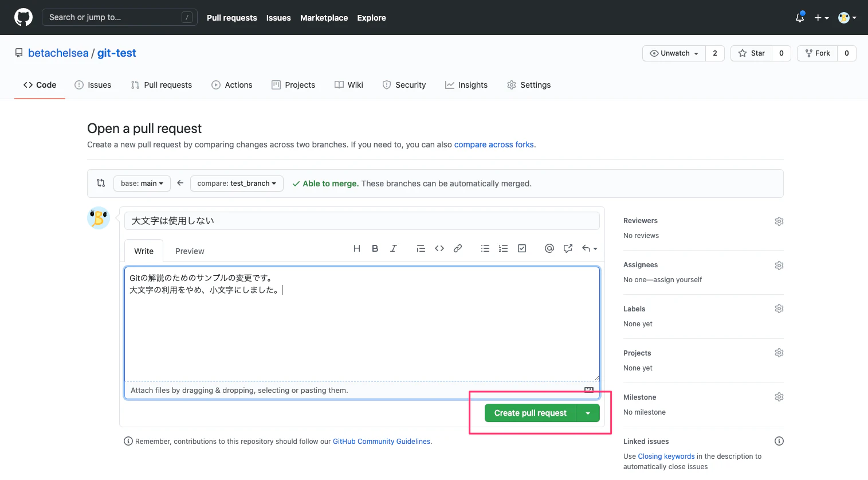Click the Linked issues info icon
This screenshot has width=868, height=480.
pos(779,441)
